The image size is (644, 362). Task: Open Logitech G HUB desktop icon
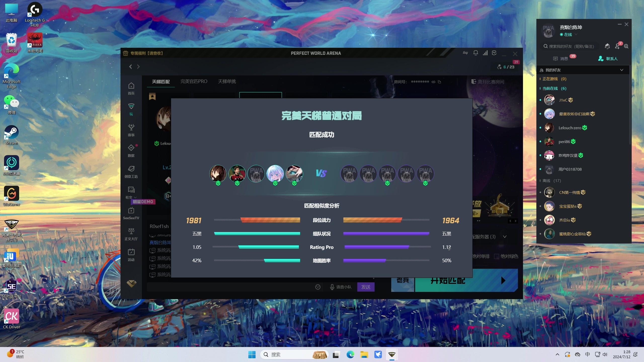[35, 15]
